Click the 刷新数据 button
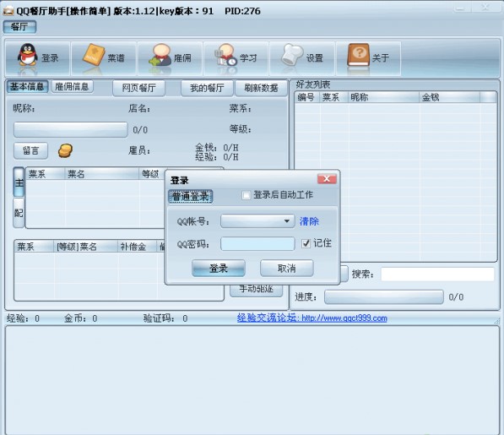504x435 pixels. pyautogui.click(x=261, y=88)
